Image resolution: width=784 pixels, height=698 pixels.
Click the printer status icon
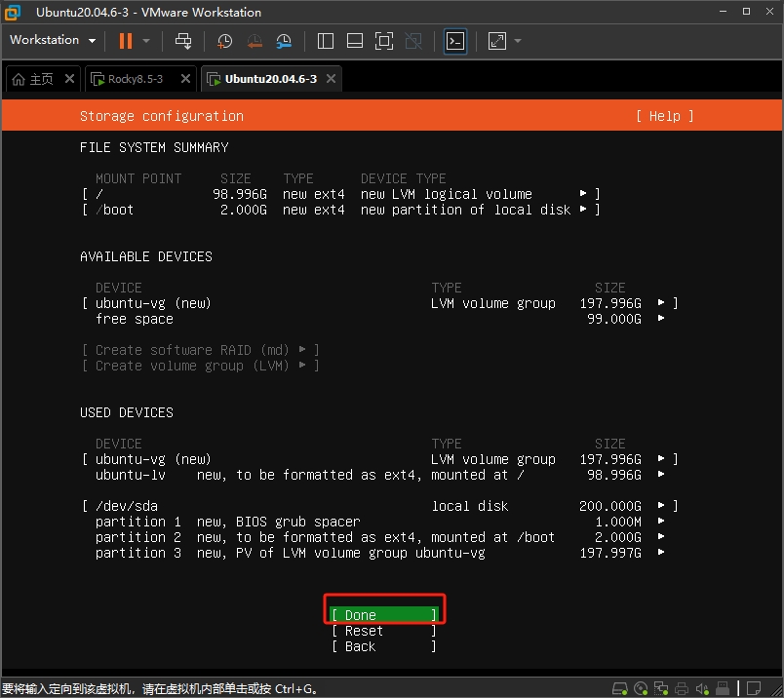(682, 688)
